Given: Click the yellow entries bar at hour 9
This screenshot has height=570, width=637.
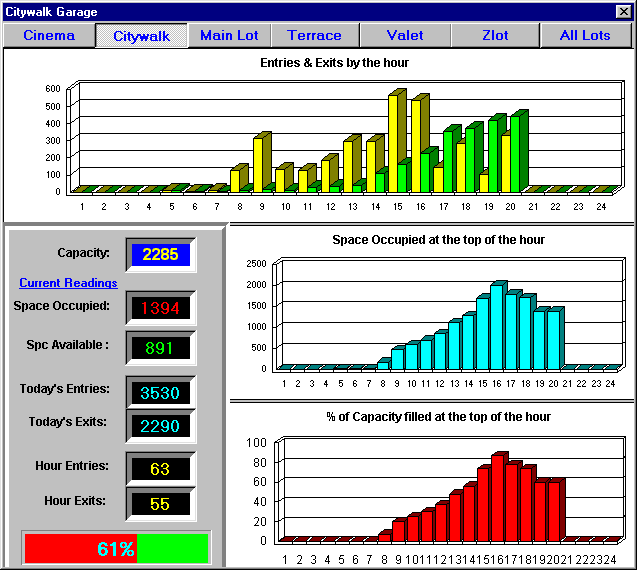Looking at the screenshot, I should [258, 165].
